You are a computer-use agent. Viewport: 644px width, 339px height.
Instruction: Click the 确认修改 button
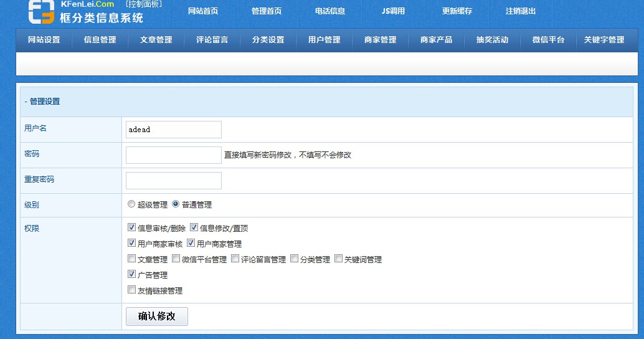(x=157, y=316)
